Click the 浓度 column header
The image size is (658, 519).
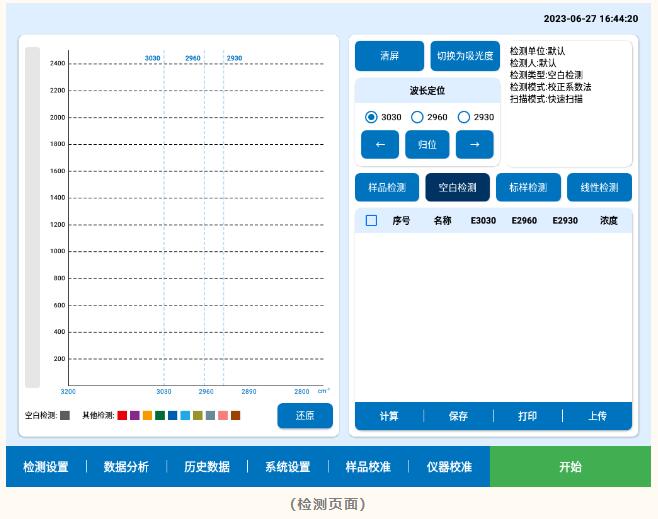click(x=608, y=220)
